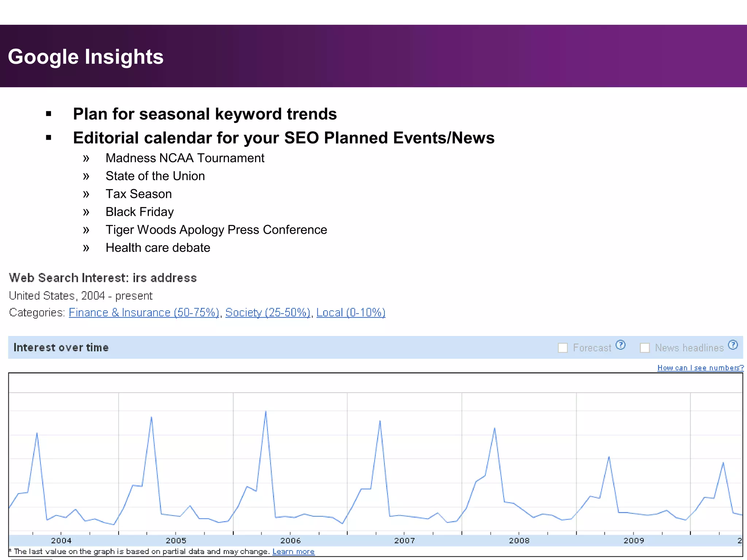Select the 2006 label on the time axis

(290, 541)
